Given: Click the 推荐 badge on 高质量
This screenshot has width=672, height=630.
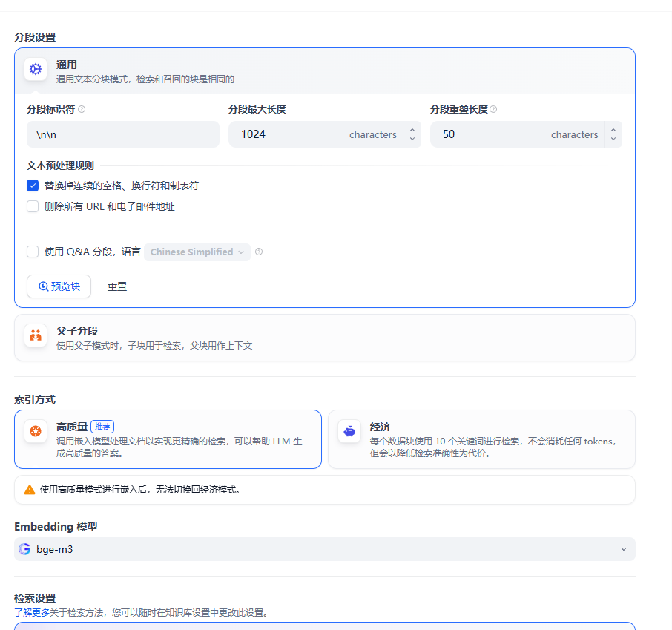Looking at the screenshot, I should 102,427.
